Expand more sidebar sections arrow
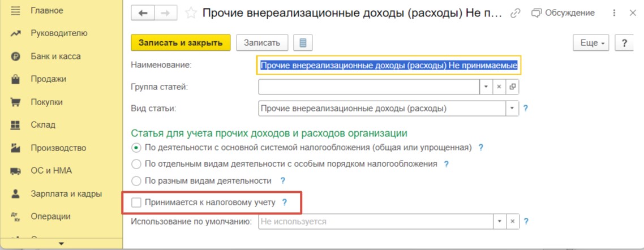 (x=62, y=244)
